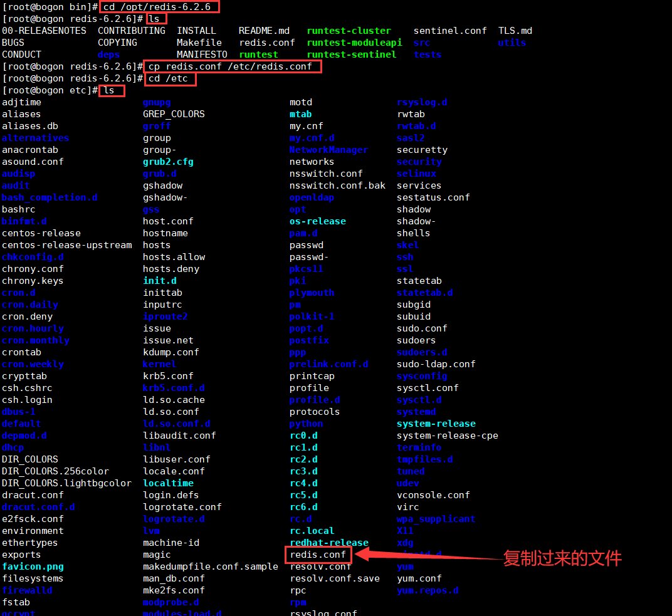Select the firewalld directory

(x=27, y=590)
